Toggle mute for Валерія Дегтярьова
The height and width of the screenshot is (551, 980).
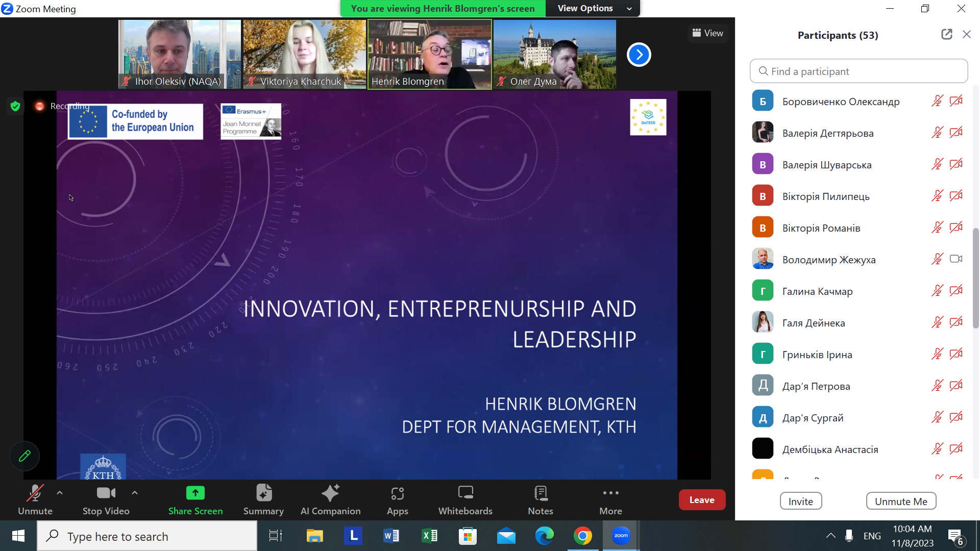tap(937, 133)
